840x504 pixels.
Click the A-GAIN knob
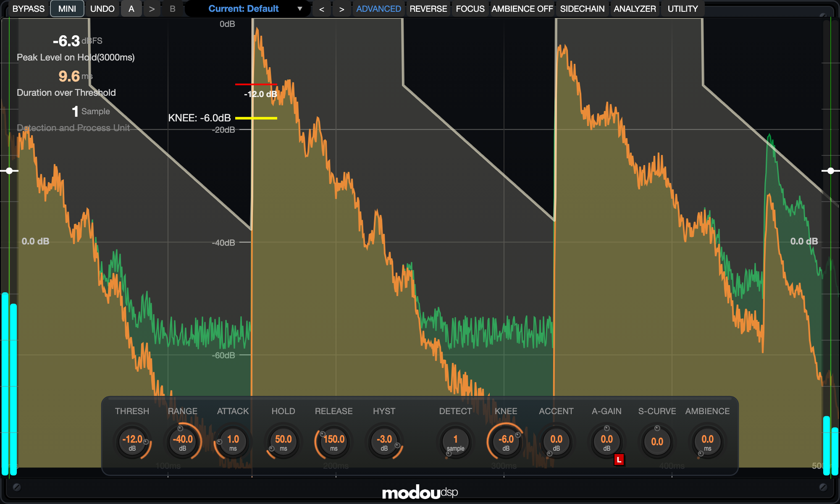pyautogui.click(x=607, y=442)
